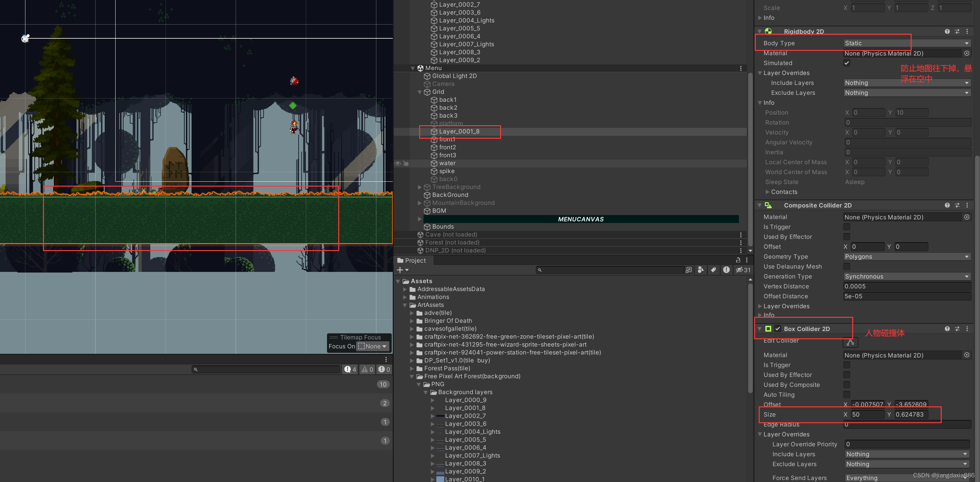Disable the Box Collider 2D component checkbox
This screenshot has width=980, height=482.
click(778, 329)
